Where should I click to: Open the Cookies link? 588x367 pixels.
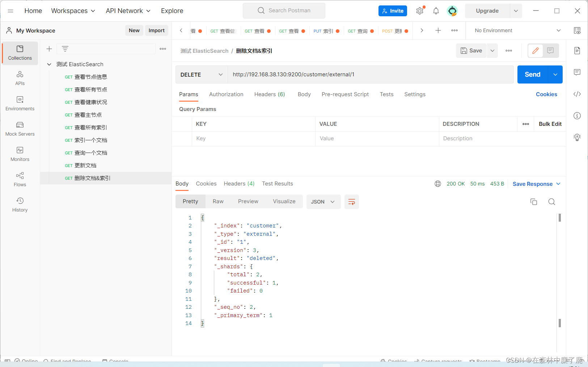pyautogui.click(x=546, y=94)
